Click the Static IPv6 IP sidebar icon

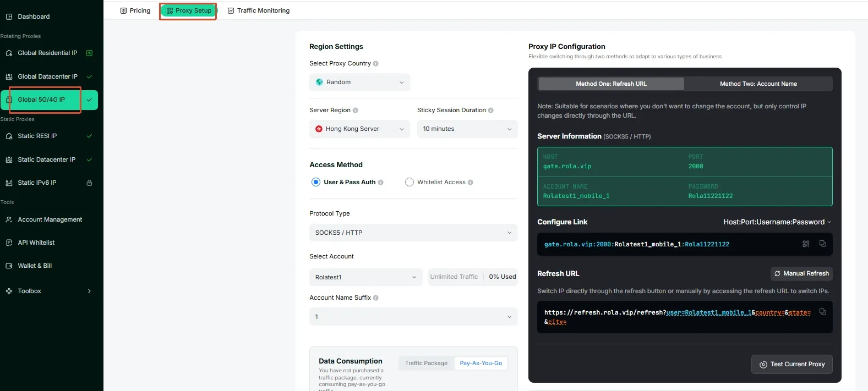pos(9,183)
